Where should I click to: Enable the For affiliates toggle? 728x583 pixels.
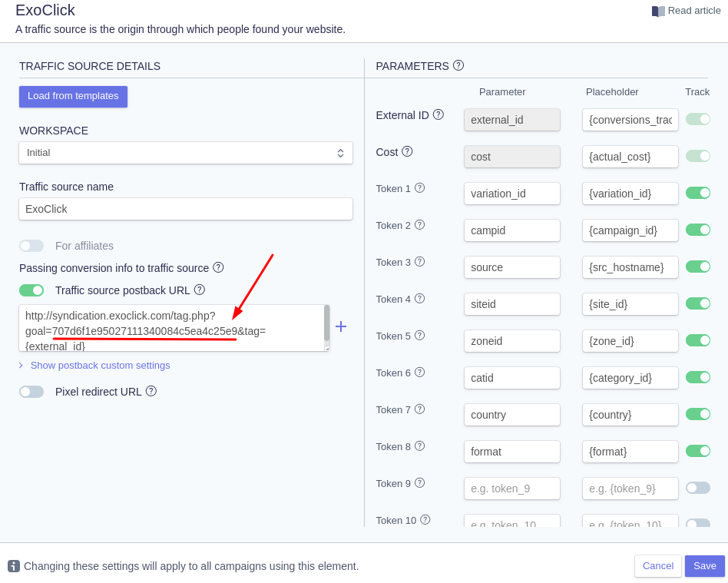[31, 246]
